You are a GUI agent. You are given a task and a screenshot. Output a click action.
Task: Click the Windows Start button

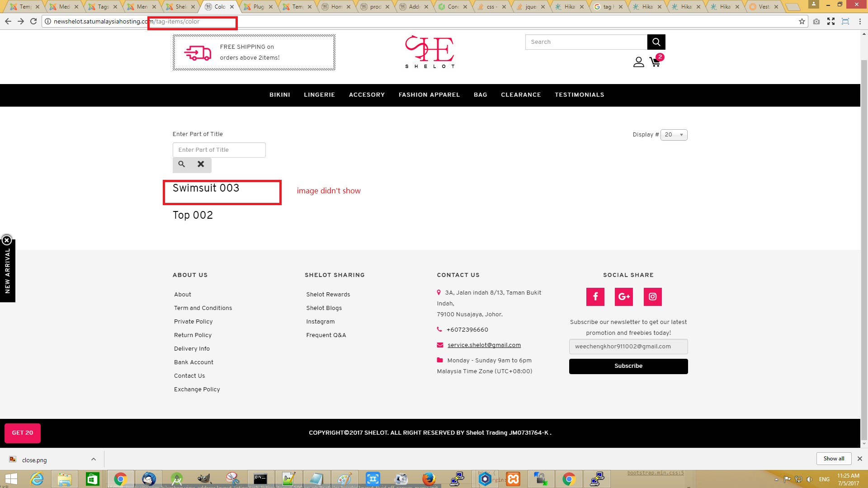pos(11,479)
